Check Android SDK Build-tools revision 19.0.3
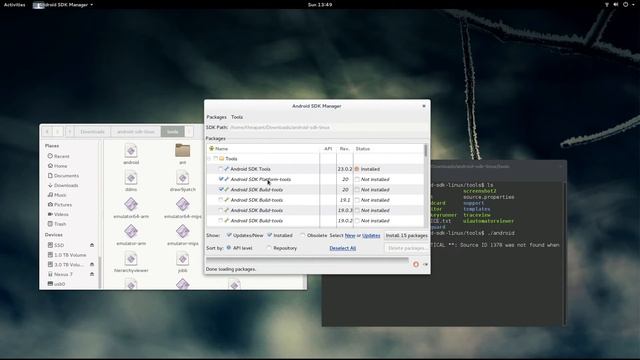 point(220,210)
